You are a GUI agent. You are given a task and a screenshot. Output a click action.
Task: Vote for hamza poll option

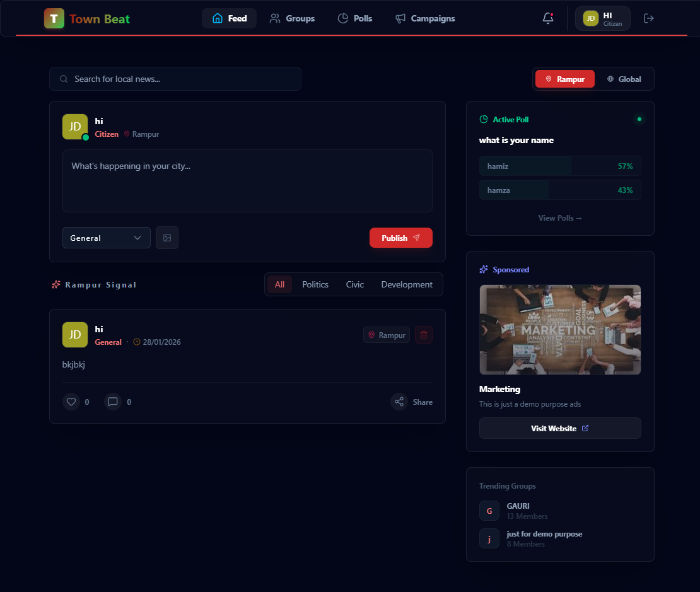pyautogui.click(x=560, y=190)
